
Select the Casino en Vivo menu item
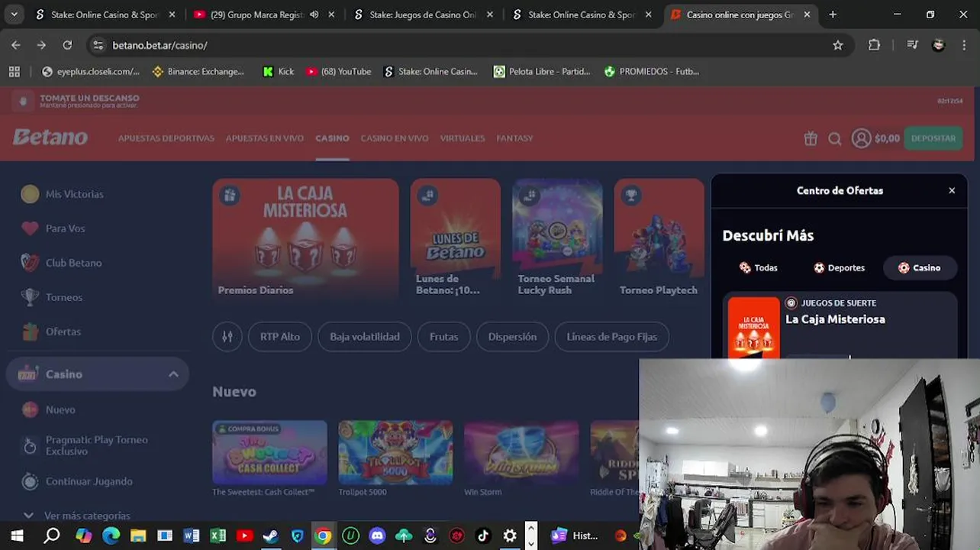pyautogui.click(x=394, y=138)
